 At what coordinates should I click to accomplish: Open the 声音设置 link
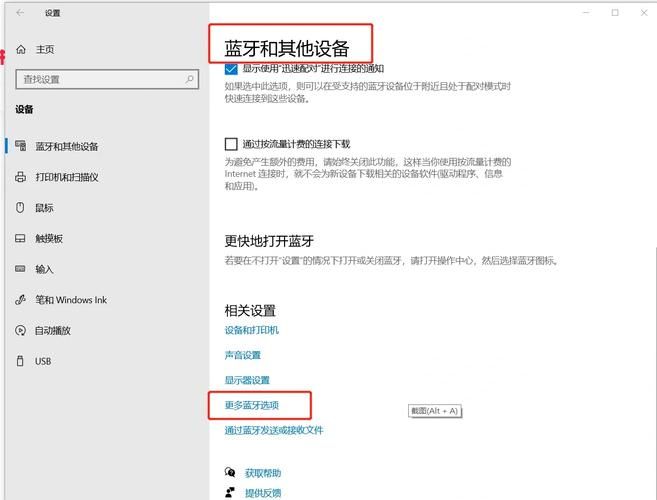tap(243, 355)
